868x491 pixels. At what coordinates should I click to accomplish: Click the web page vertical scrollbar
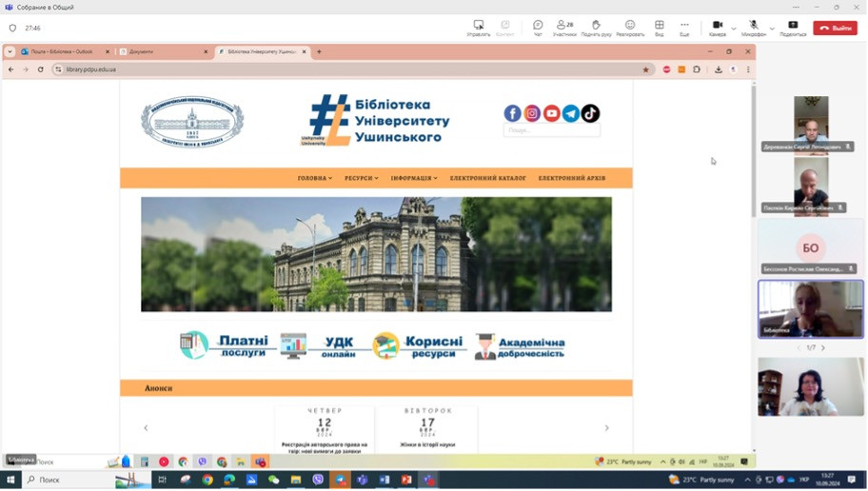click(753, 149)
